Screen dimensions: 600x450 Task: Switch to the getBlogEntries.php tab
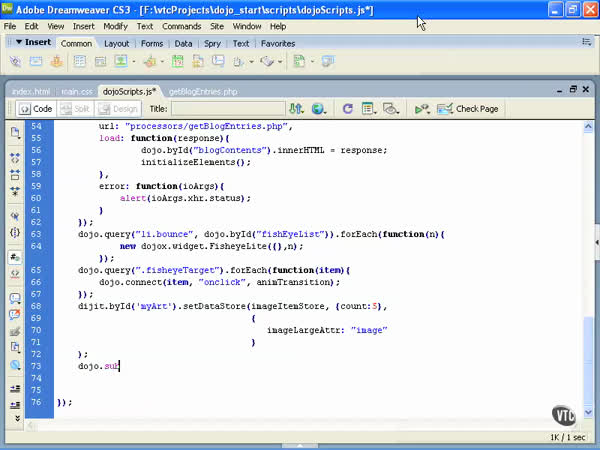click(x=203, y=91)
